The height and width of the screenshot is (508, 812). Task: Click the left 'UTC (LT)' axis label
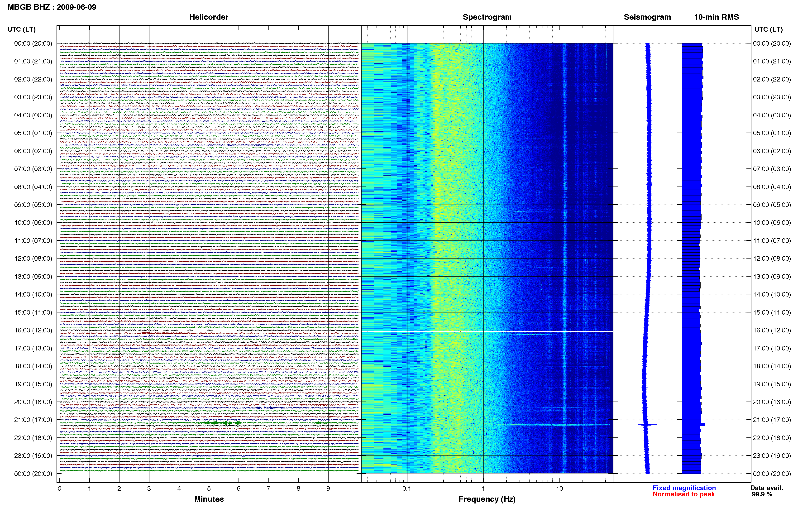coord(21,29)
